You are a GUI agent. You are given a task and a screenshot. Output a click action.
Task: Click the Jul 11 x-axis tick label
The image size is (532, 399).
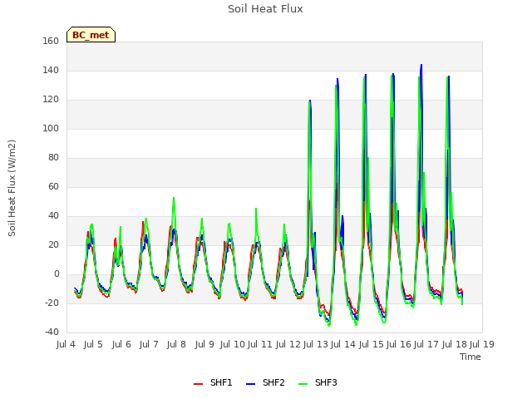point(260,344)
